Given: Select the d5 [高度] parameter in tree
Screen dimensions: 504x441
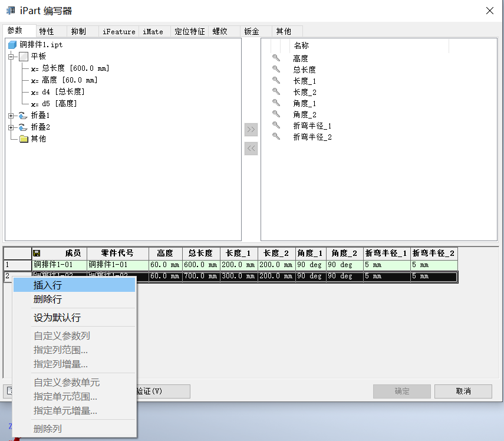Looking at the screenshot, I should tap(60, 104).
